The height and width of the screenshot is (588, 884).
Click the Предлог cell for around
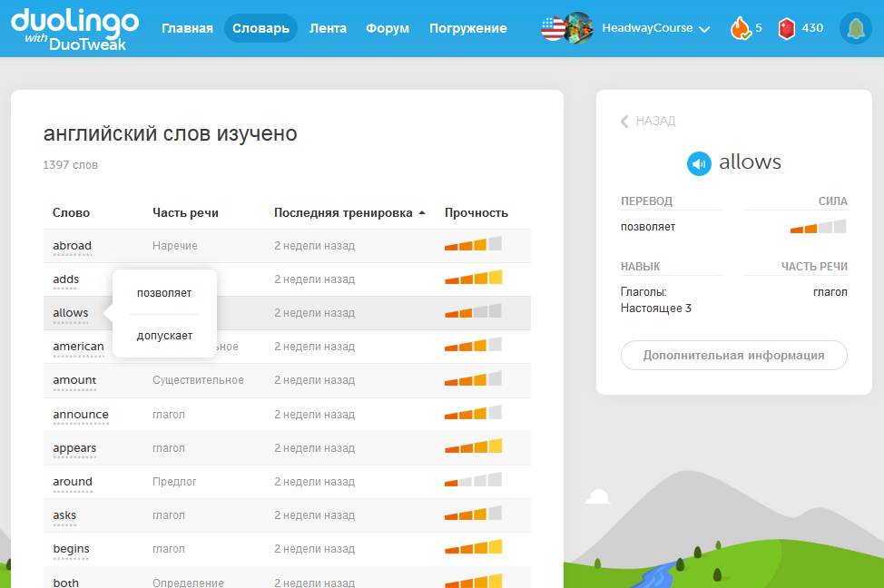(x=174, y=482)
